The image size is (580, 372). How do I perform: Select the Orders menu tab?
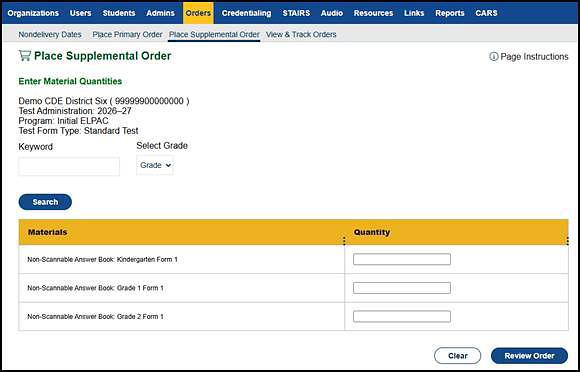tap(198, 13)
